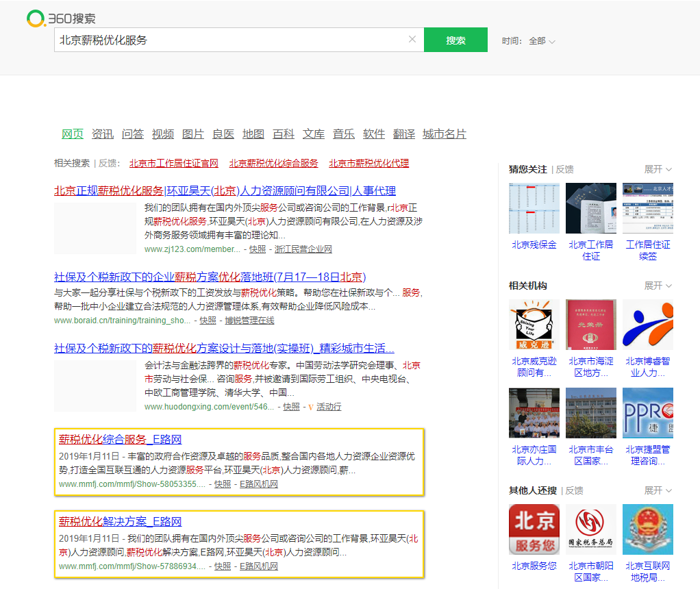
Task: Click the 北京博睿智业人力 logo thumbnail
Action: coord(648,325)
